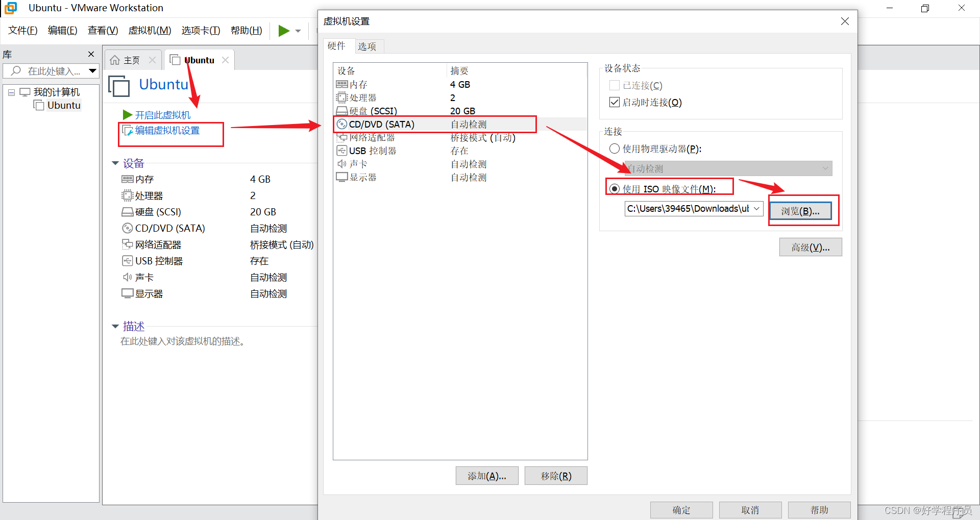Close the 库 library panel
This screenshot has width=980, height=520.
pos(91,54)
